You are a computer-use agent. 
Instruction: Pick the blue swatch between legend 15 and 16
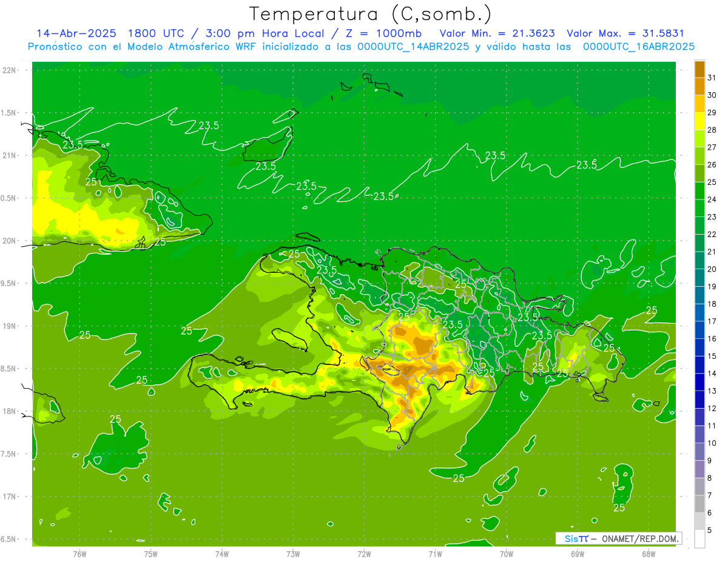[699, 347]
